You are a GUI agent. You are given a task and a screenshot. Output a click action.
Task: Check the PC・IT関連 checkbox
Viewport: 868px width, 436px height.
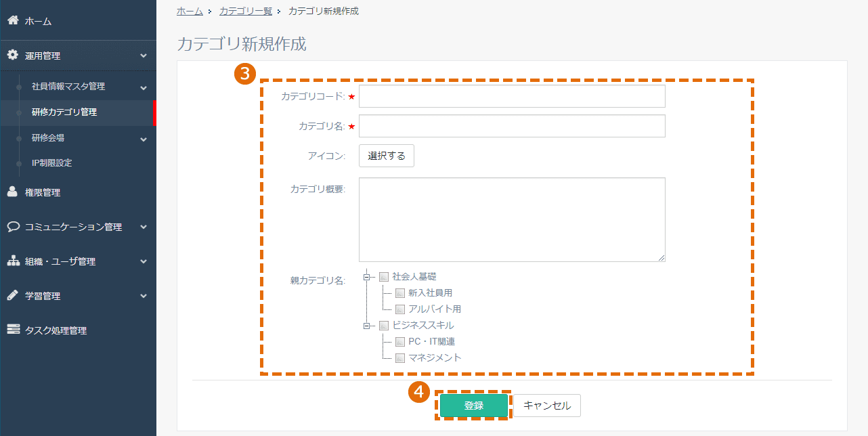[400, 341]
